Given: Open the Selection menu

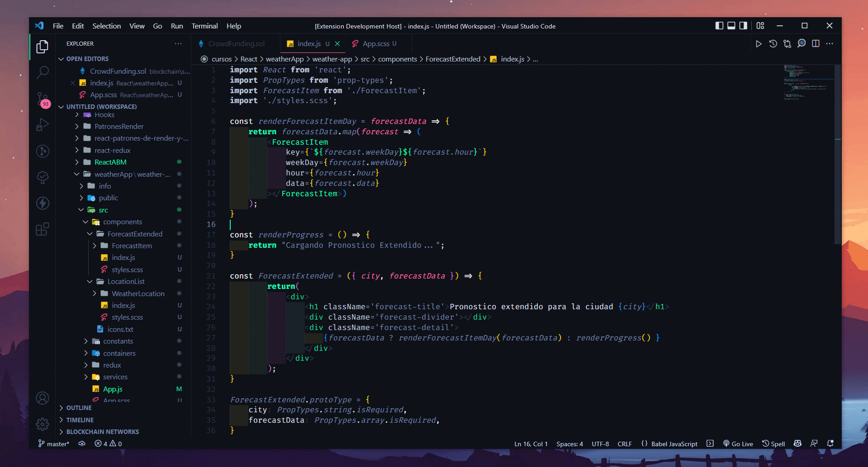Looking at the screenshot, I should 107,26.
